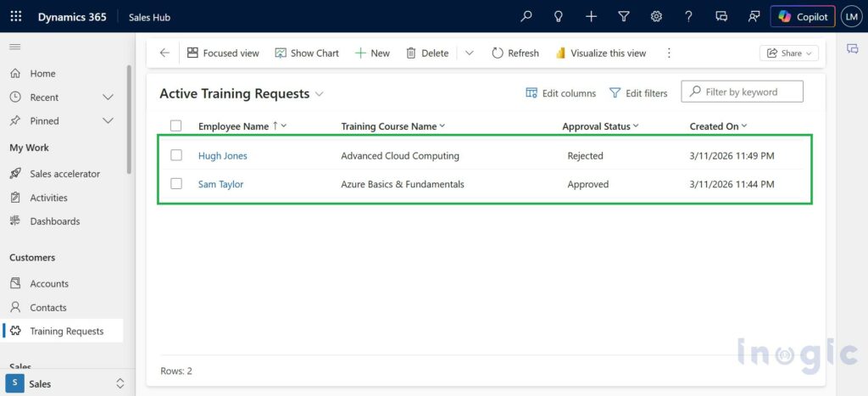Open advanced find funnel icon in header
The height and width of the screenshot is (396, 868).
[624, 17]
